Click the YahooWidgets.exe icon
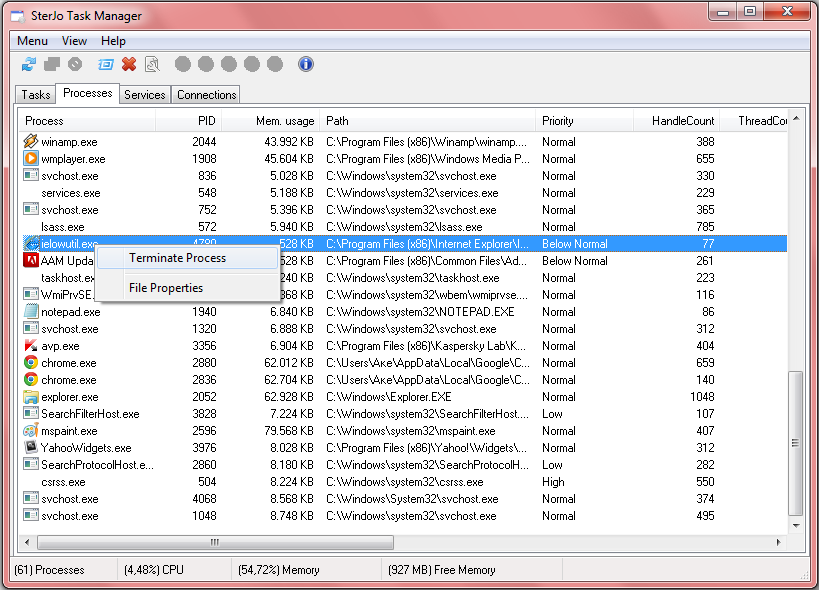The image size is (819, 590). point(31,447)
